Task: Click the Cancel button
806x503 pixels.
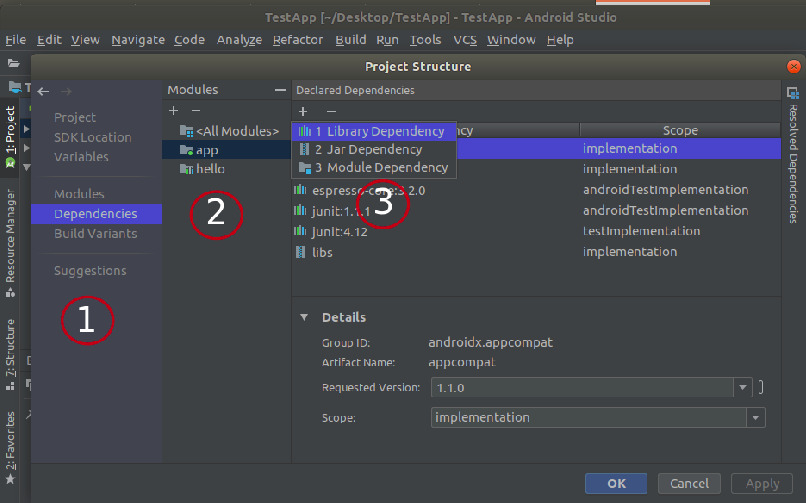Action: (689, 483)
